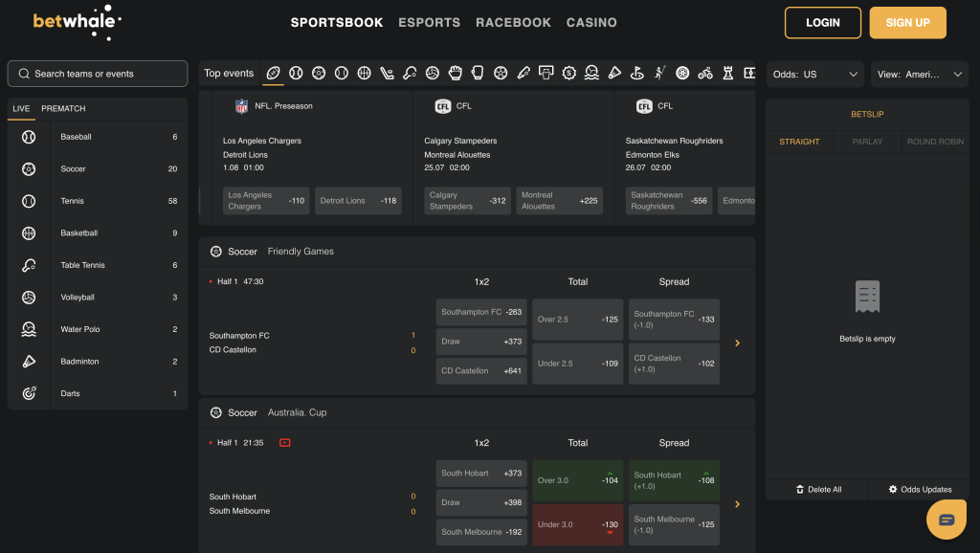Open View American layout dropdown

pyautogui.click(x=920, y=75)
